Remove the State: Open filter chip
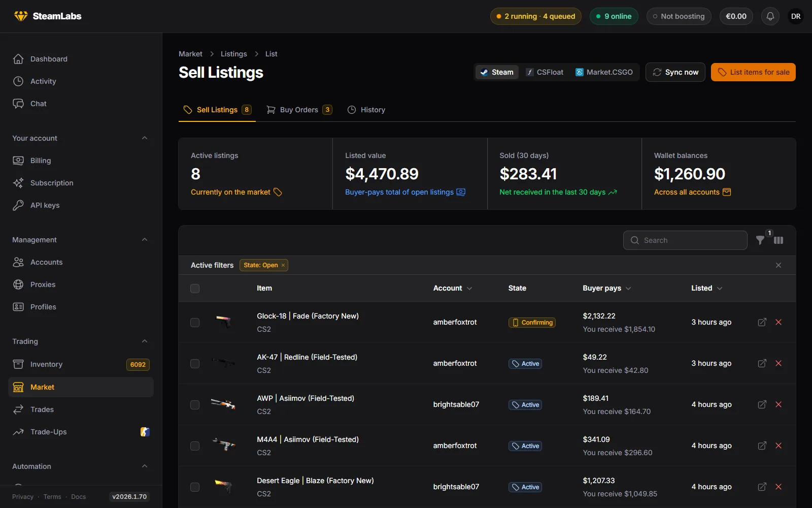The height and width of the screenshot is (508, 812). (283, 265)
